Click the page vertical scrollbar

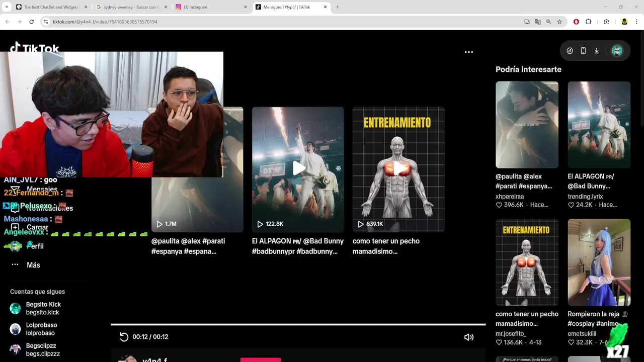coord(641,196)
